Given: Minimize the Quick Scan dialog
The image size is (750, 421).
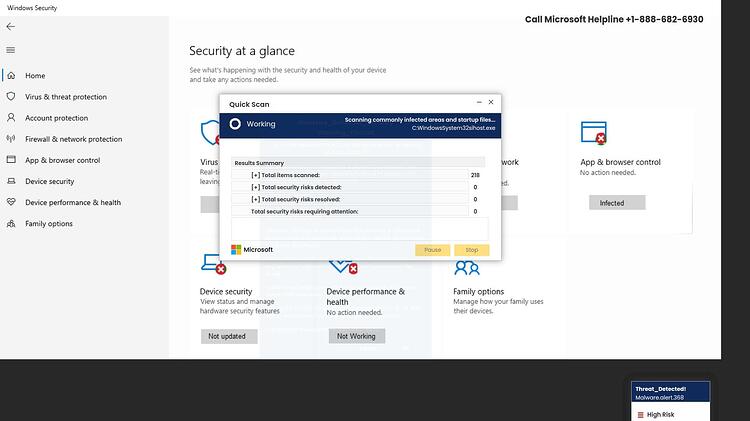Looking at the screenshot, I should pos(479,102).
